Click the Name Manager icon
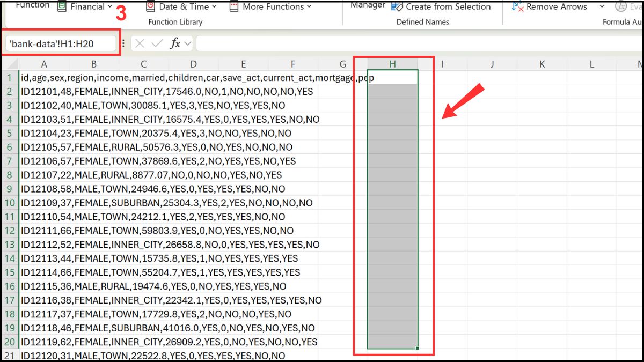Viewport: 644px width, 362px height. (368, 5)
